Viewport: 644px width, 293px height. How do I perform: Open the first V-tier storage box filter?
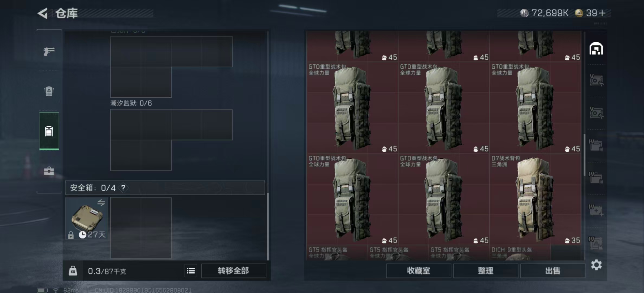point(596,80)
